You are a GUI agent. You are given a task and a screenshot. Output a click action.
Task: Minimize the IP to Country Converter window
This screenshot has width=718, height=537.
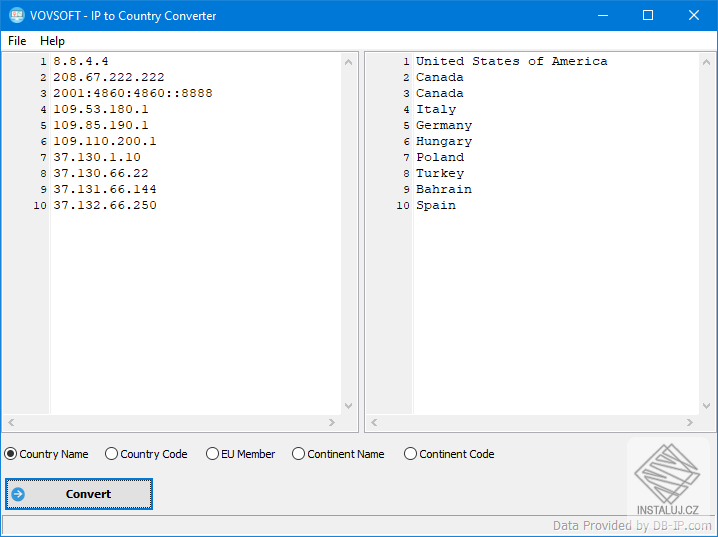603,16
